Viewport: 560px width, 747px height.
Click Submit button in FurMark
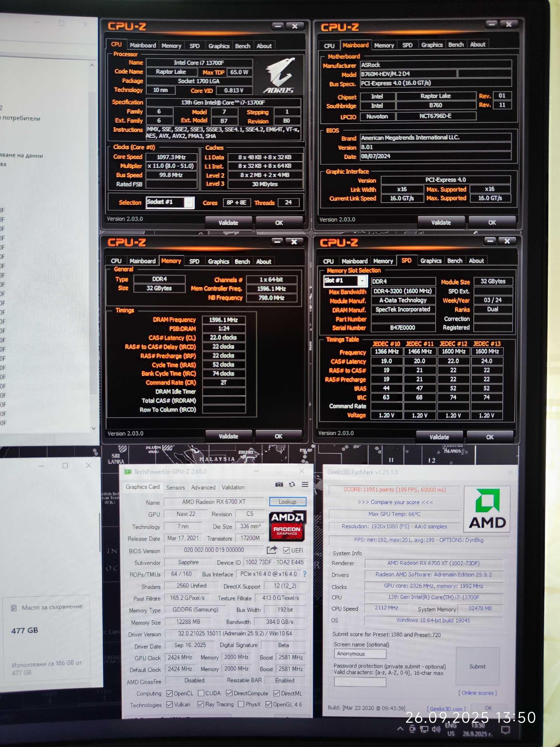477,666
